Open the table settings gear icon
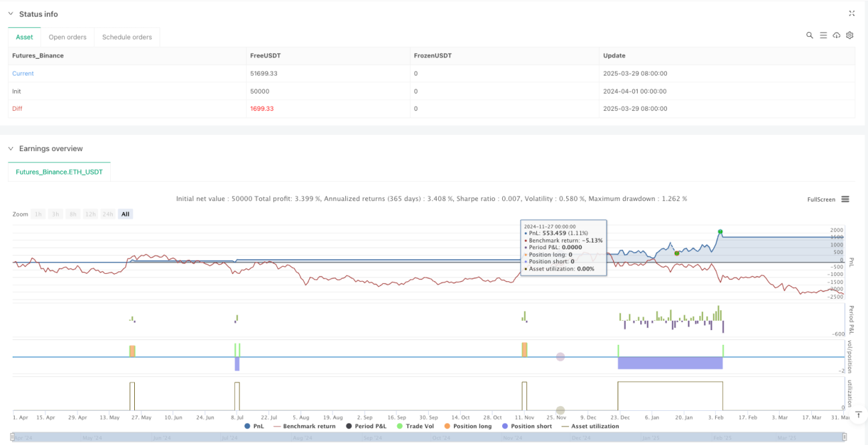This screenshot has width=868, height=445. (x=849, y=35)
